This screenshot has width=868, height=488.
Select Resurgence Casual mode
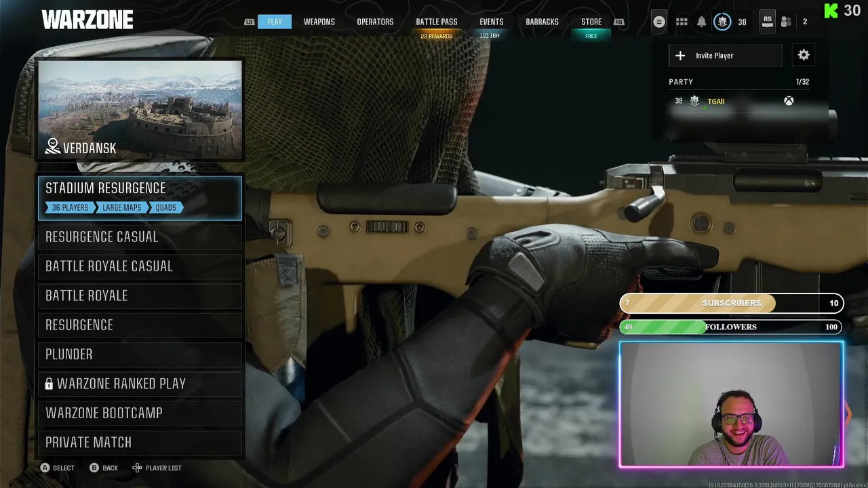pyautogui.click(x=140, y=237)
